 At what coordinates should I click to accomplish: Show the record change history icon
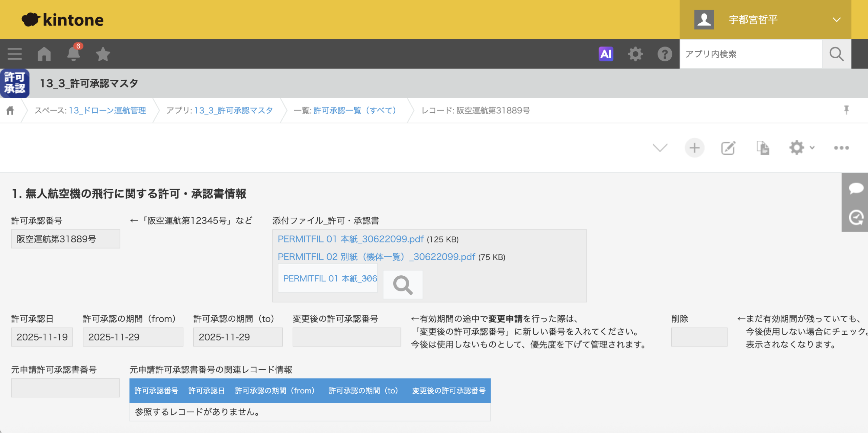tap(856, 217)
